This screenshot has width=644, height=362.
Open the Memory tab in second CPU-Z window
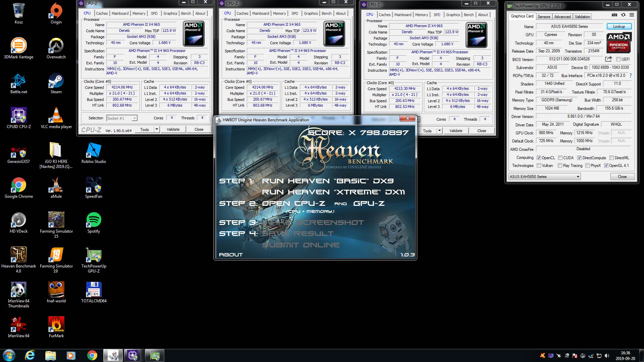(279, 13)
